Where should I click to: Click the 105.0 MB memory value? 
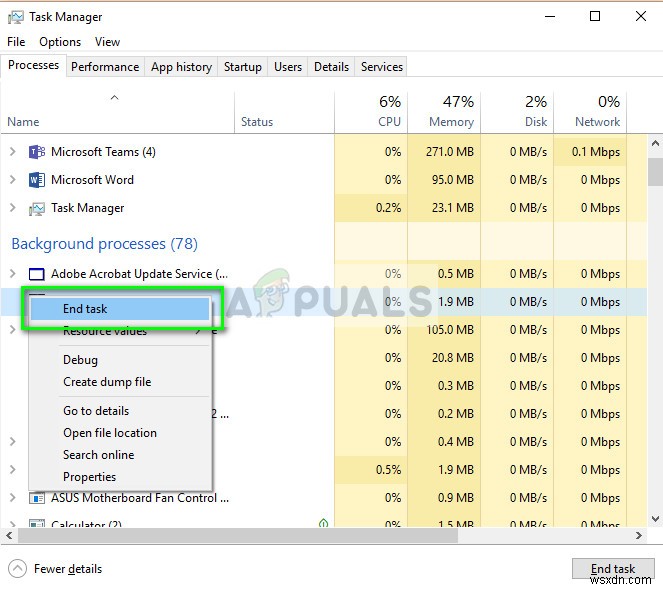click(x=450, y=330)
